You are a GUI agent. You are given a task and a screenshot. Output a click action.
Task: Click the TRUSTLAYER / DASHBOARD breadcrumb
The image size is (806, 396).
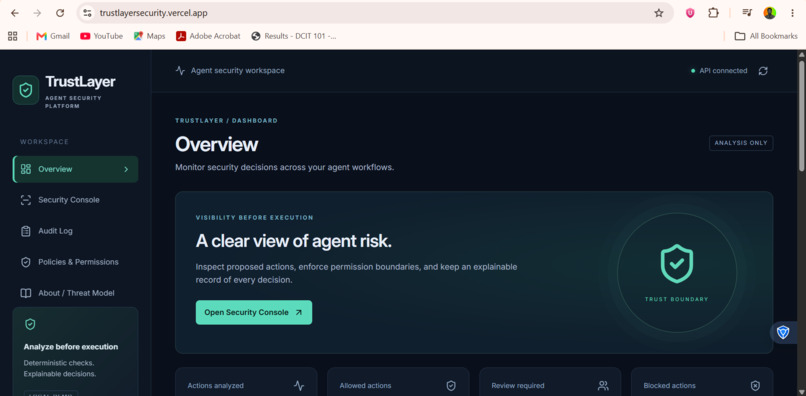pyautogui.click(x=226, y=120)
